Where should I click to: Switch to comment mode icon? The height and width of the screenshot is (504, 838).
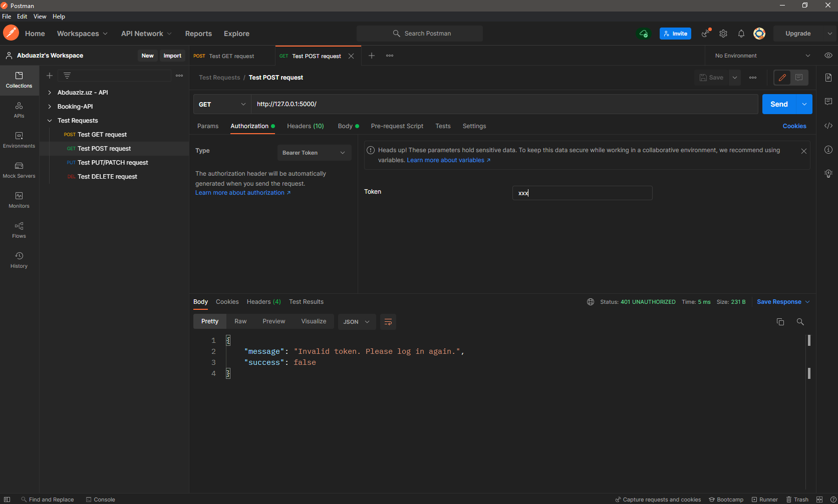click(x=799, y=78)
